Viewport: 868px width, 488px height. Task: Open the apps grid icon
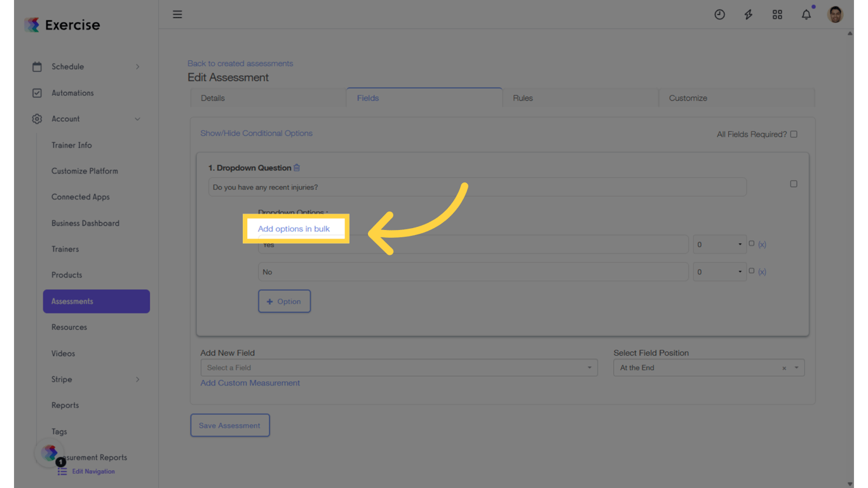pos(777,14)
